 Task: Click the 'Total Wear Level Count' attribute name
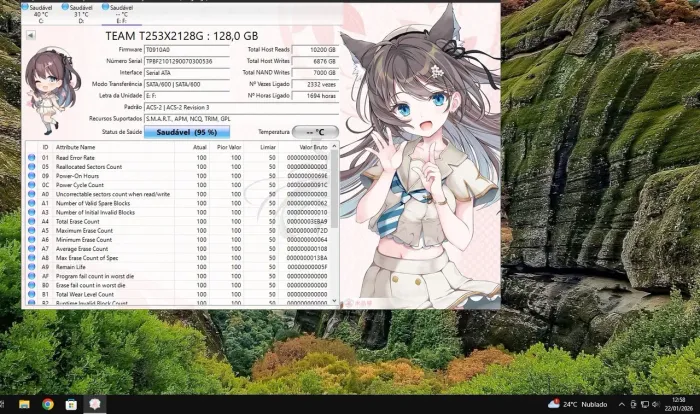pyautogui.click(x=85, y=294)
